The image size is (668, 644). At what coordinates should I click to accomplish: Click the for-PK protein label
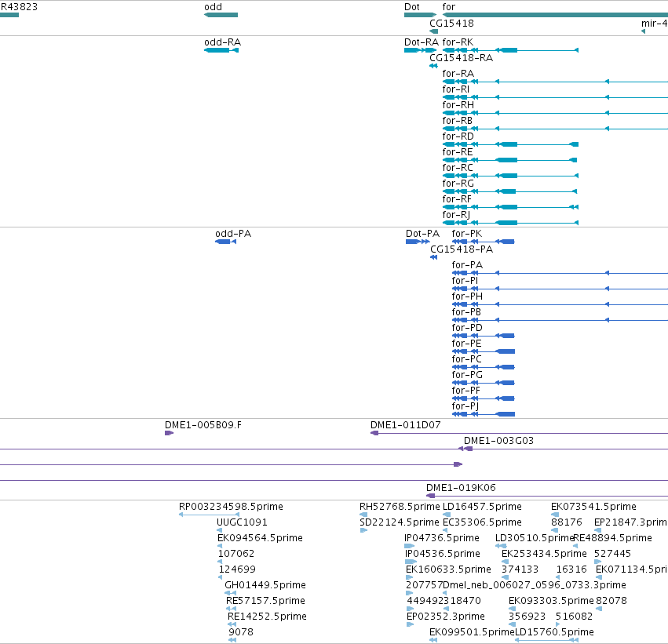(x=467, y=234)
